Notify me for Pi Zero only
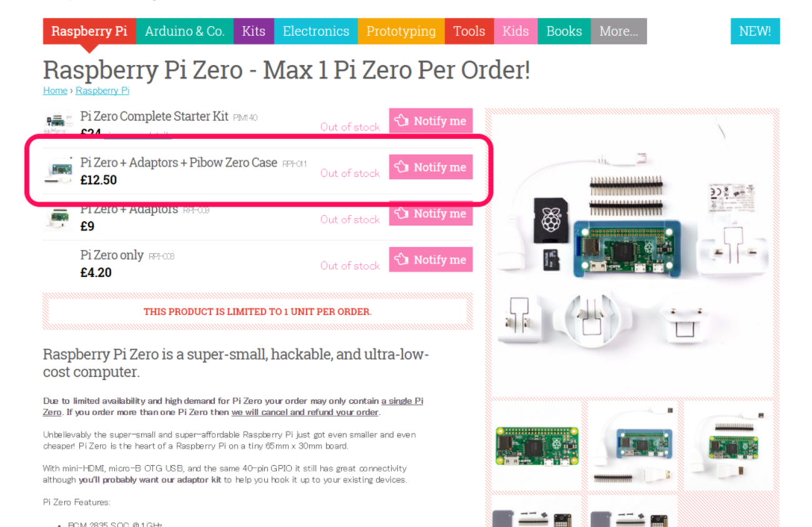The image size is (812, 527). (x=431, y=259)
